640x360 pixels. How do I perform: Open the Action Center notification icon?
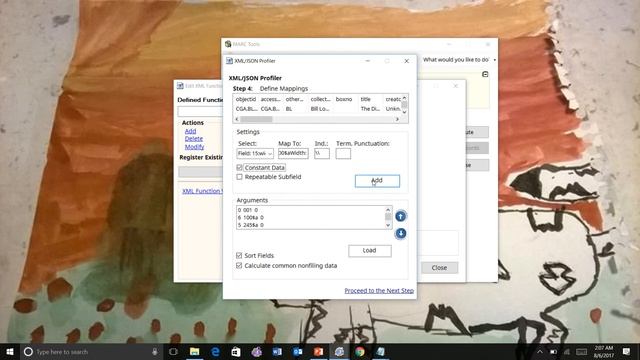(627, 351)
